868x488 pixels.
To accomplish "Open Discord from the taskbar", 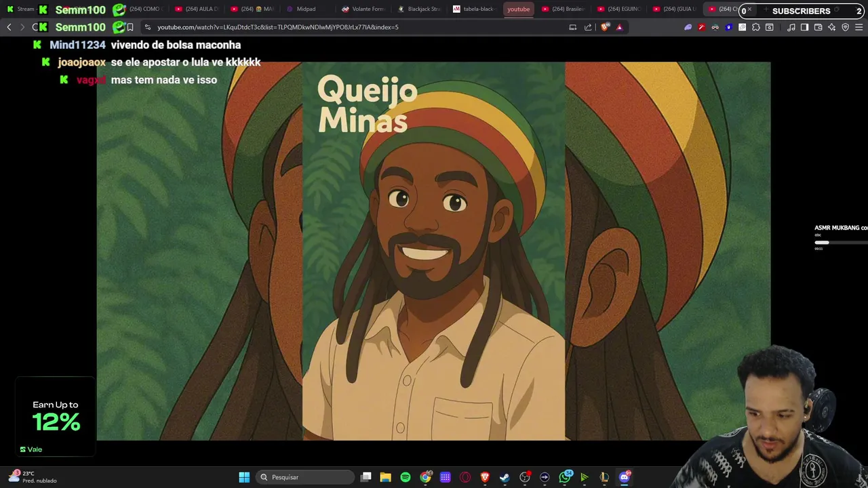I will (625, 477).
